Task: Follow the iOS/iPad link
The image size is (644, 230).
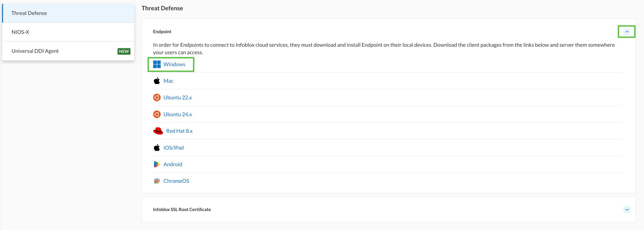Action: click(174, 148)
